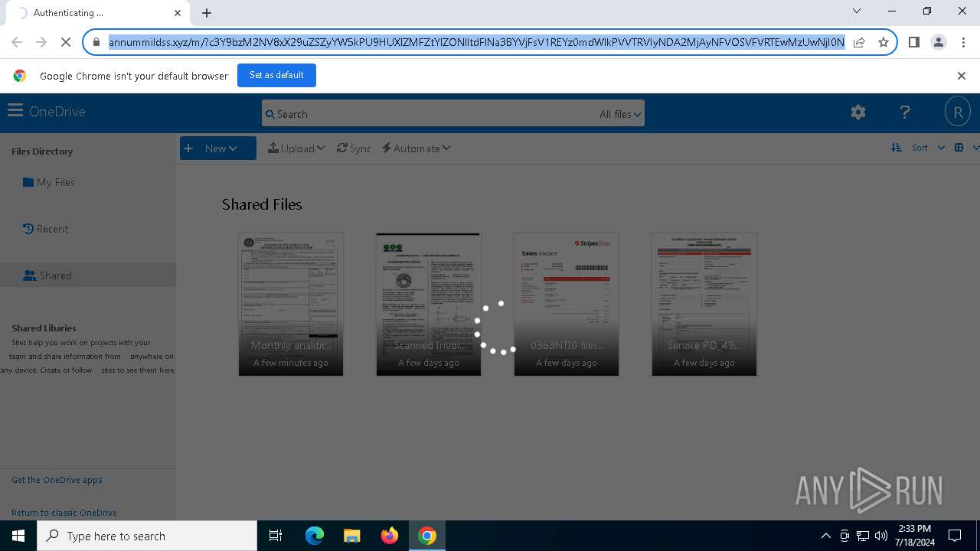Screen dimensions: 980x551
Task: Launch Firefox from taskbar
Action: point(390,536)
